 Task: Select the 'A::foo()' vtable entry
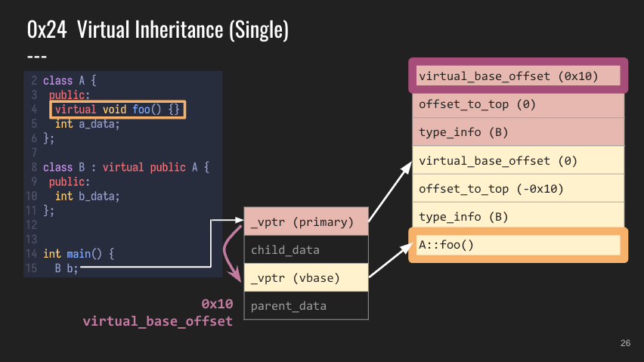pyautogui.click(x=518, y=245)
